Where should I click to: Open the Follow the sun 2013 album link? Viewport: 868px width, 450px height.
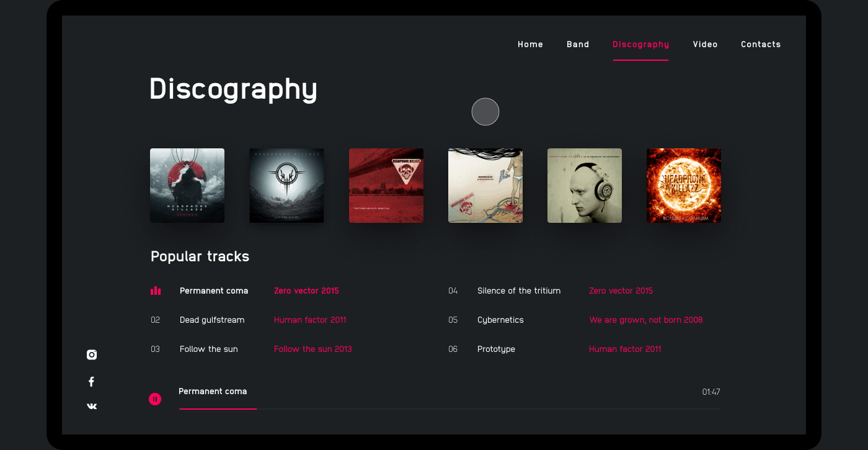(313, 349)
